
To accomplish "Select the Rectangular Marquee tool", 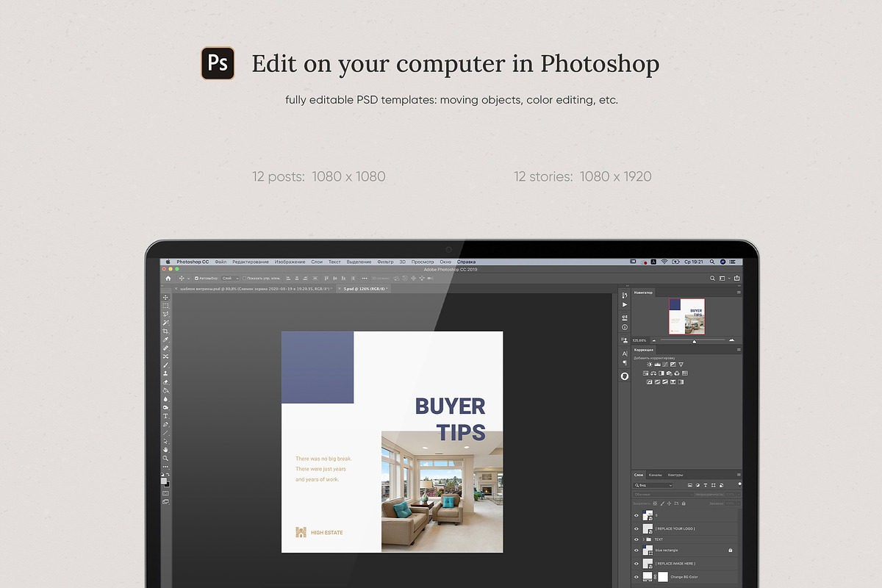I will (166, 305).
